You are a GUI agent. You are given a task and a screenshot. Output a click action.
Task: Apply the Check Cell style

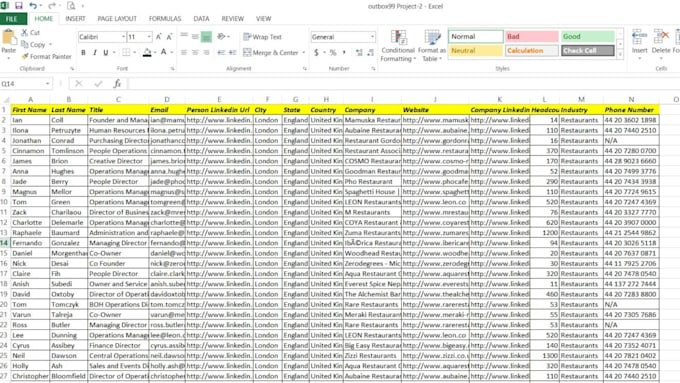[x=588, y=51]
